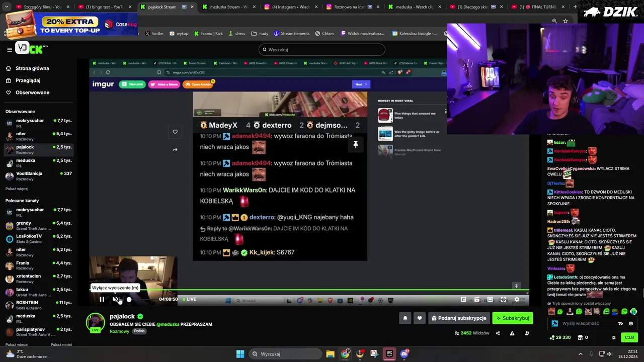Click the blue hammer badge in chat input
Image resolution: width=644 pixels, height=362 pixels.
pos(555,324)
